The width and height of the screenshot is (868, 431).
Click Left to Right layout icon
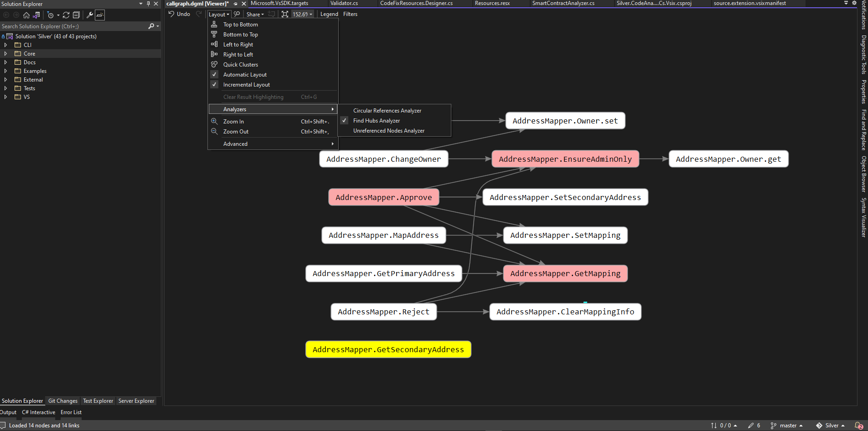coord(214,44)
